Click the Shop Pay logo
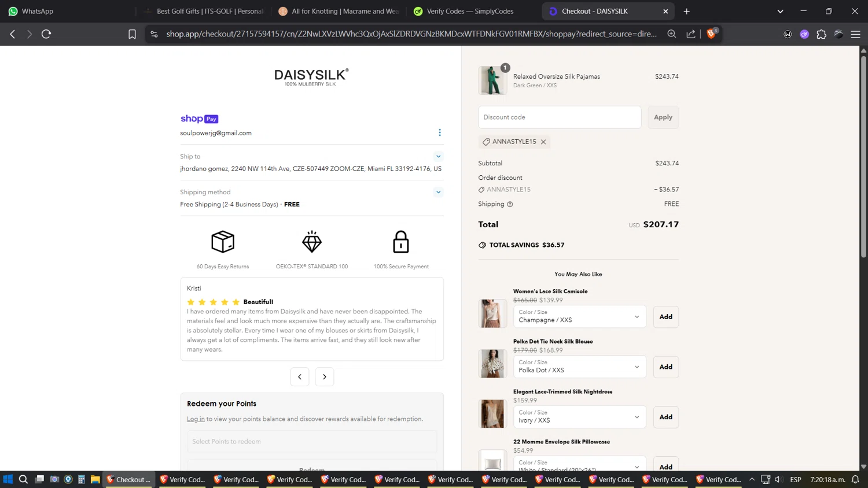Viewport: 868px width, 488px height. pyautogui.click(x=199, y=119)
